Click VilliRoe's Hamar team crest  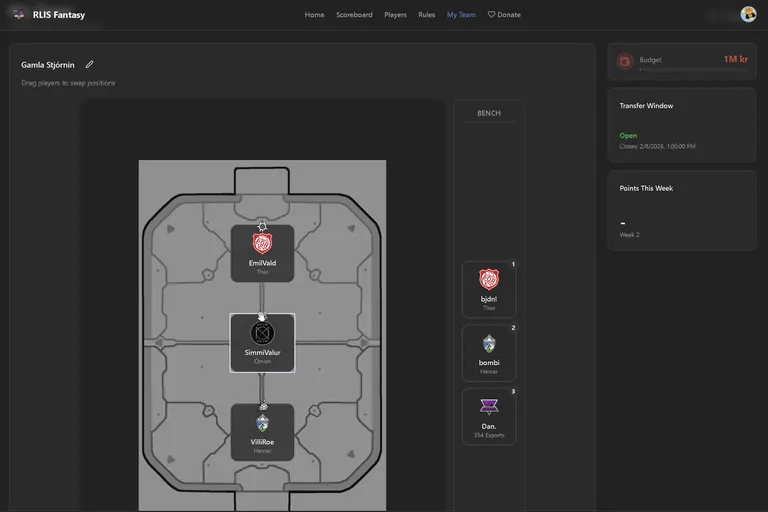[x=262, y=423]
